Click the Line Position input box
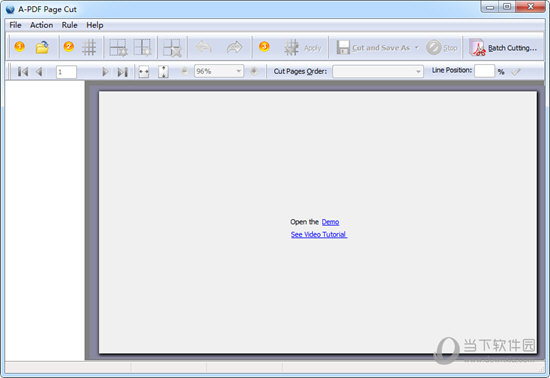 [484, 71]
